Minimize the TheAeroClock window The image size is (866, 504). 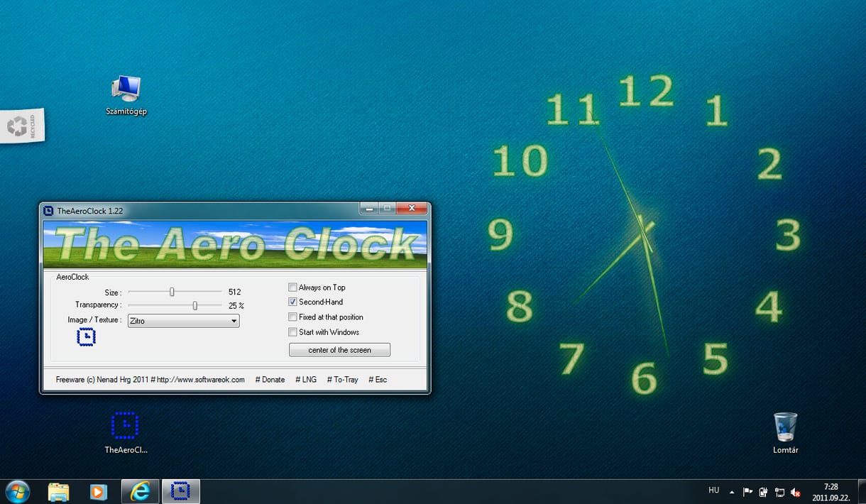point(368,209)
